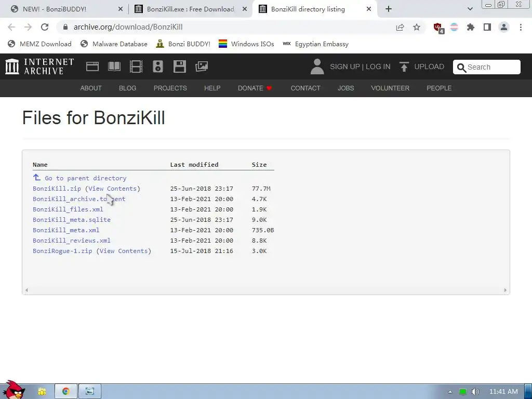Screen dimensions: 532x399
Task: Click the Angry Birds Start button
Action: (x=14, y=390)
